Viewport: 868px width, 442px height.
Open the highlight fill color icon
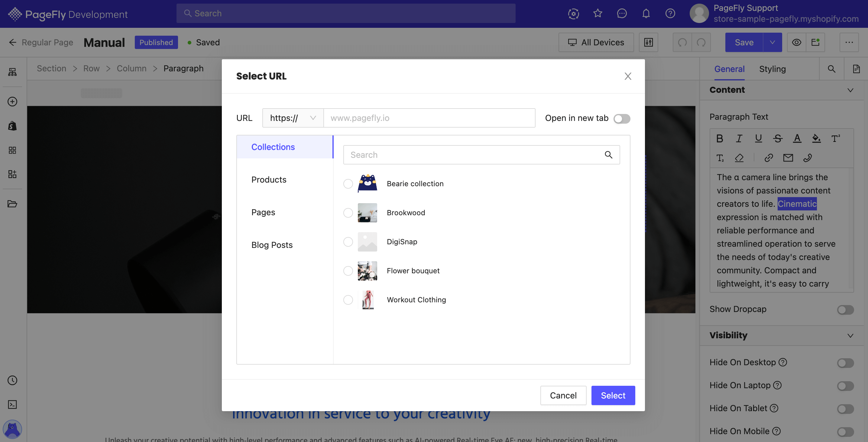(x=816, y=138)
